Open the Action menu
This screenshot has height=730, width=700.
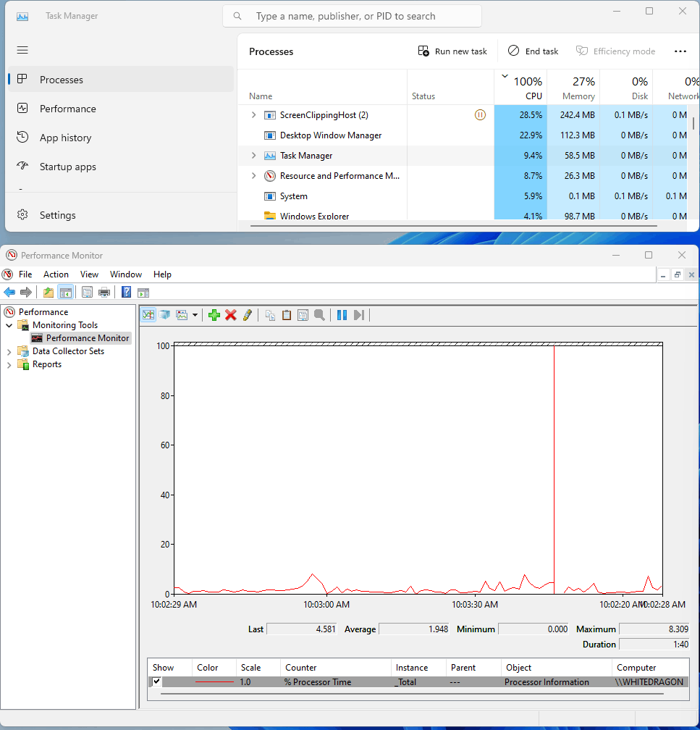click(x=56, y=274)
